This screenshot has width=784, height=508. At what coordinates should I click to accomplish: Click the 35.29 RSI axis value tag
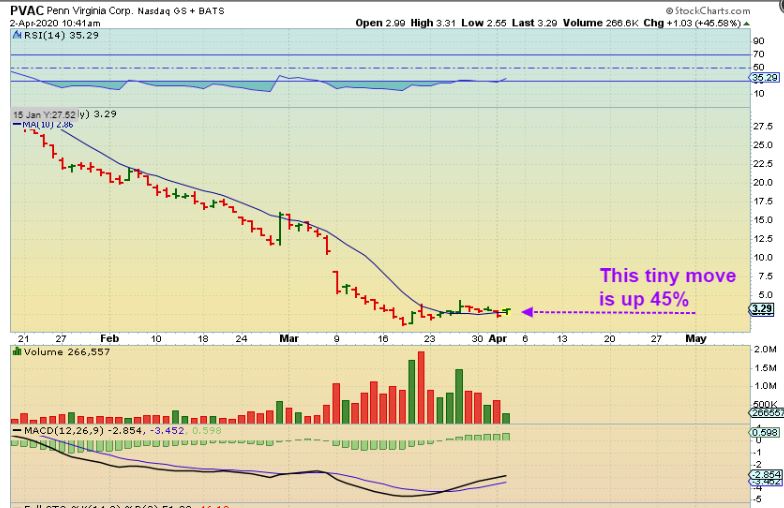764,78
